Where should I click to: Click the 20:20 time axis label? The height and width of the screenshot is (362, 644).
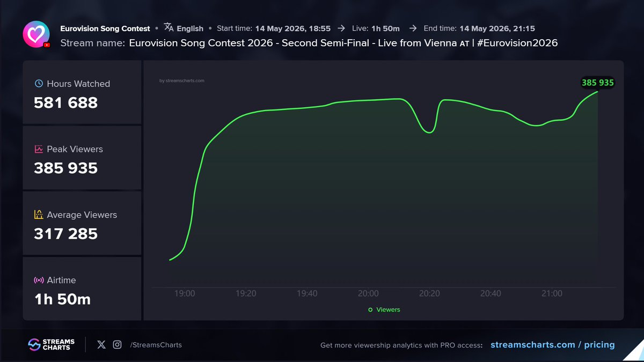tap(429, 293)
